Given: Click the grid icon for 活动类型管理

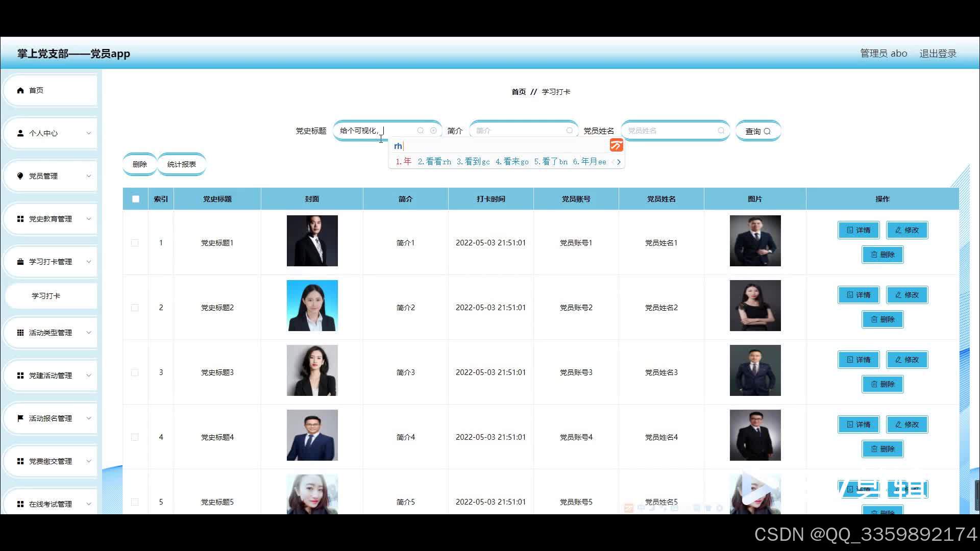Looking at the screenshot, I should [20, 333].
